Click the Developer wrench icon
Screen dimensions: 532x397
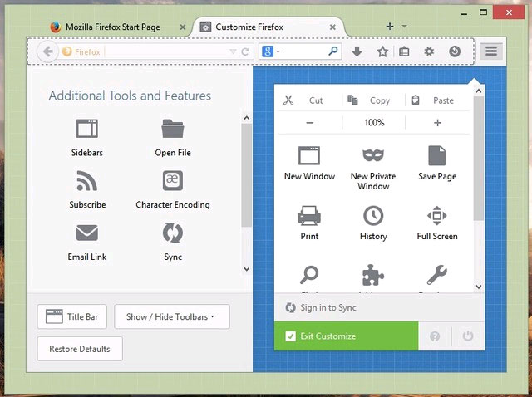(437, 275)
